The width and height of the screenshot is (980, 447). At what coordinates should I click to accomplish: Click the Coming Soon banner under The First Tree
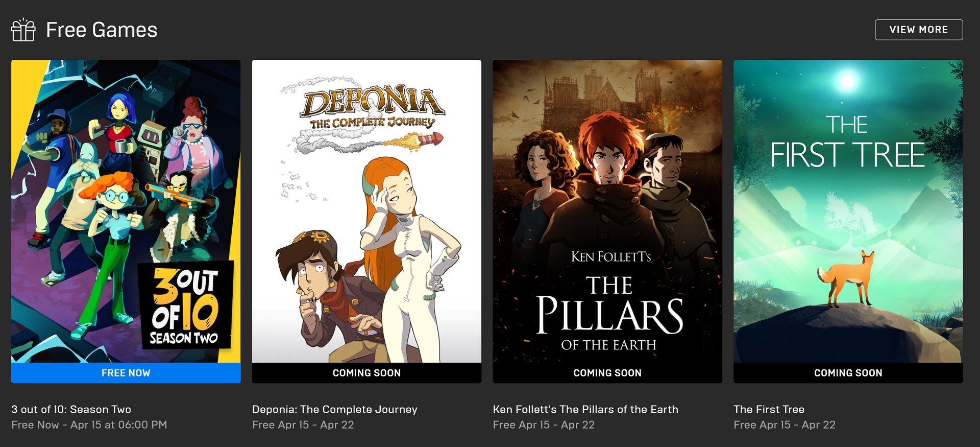pos(848,373)
